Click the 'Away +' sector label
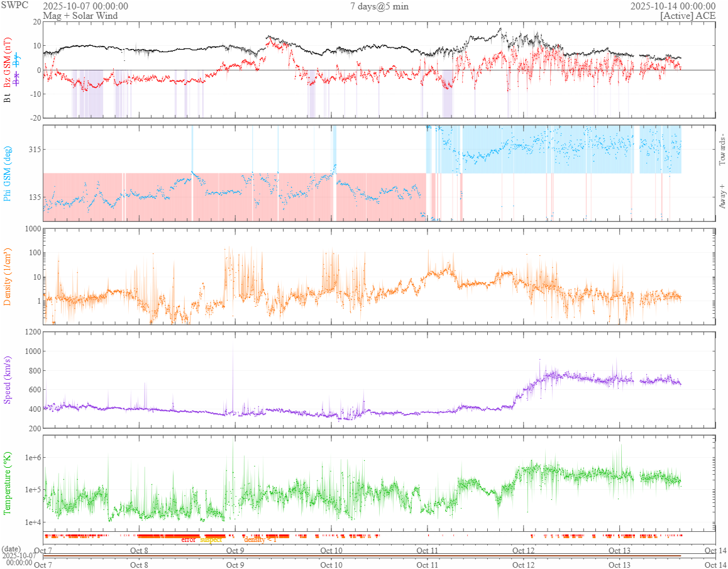728x569 pixels. tap(722, 197)
